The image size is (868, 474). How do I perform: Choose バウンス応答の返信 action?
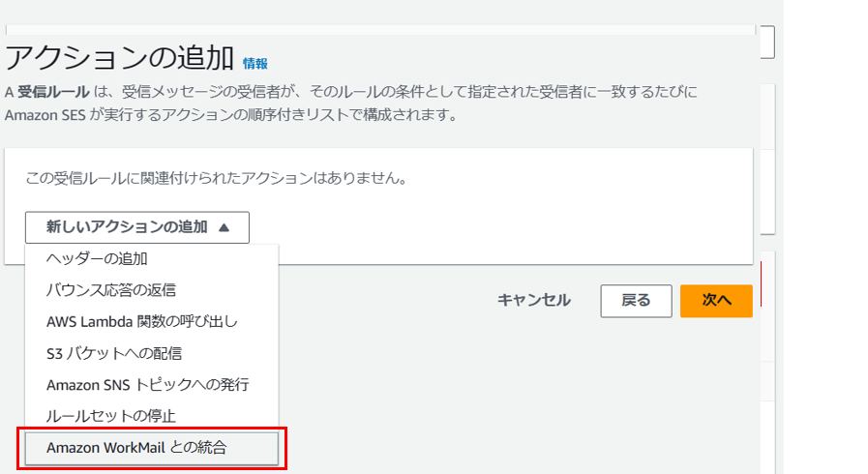pyautogui.click(x=152, y=290)
